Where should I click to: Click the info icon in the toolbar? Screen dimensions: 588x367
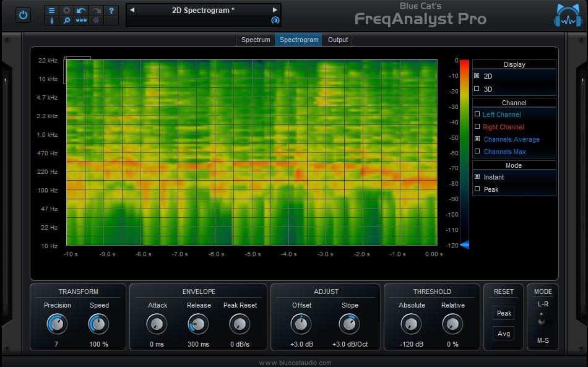point(52,20)
